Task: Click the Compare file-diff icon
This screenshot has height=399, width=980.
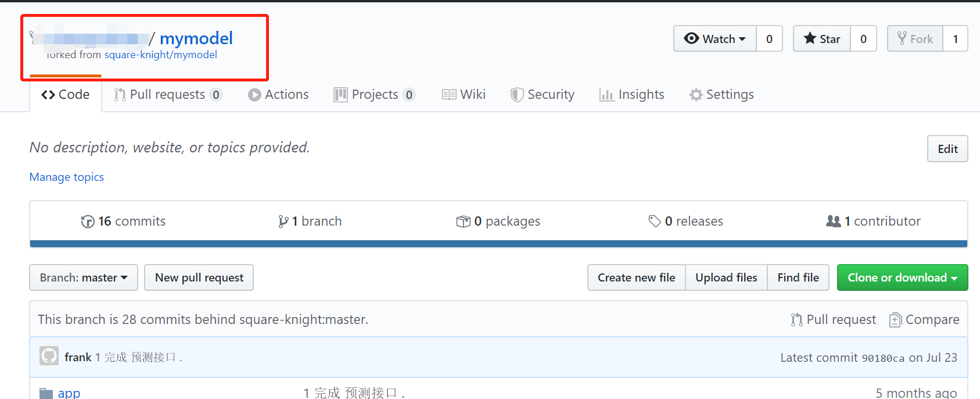Action: click(x=896, y=320)
